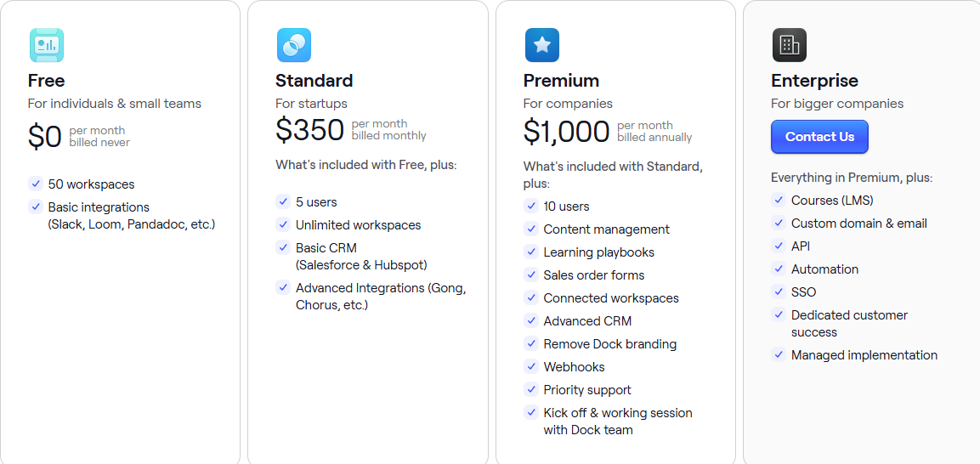Click checkmark next to SSO
The height and width of the screenshot is (464, 980).
779,291
